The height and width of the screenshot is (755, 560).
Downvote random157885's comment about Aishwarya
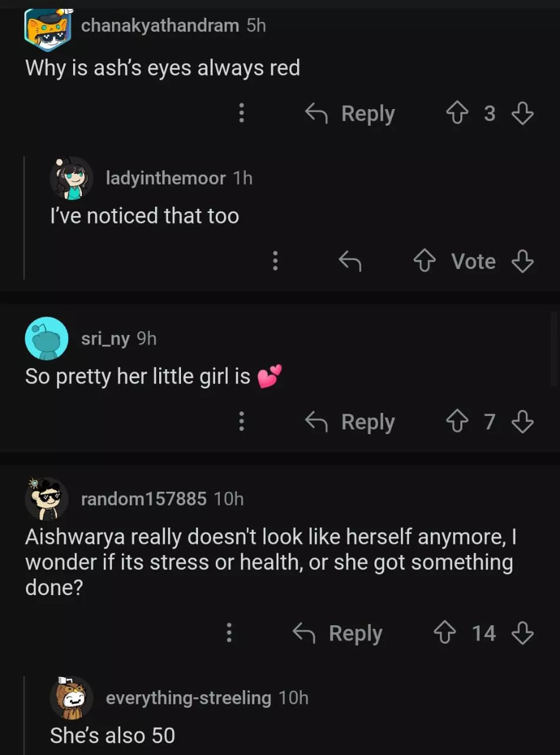[x=522, y=633]
